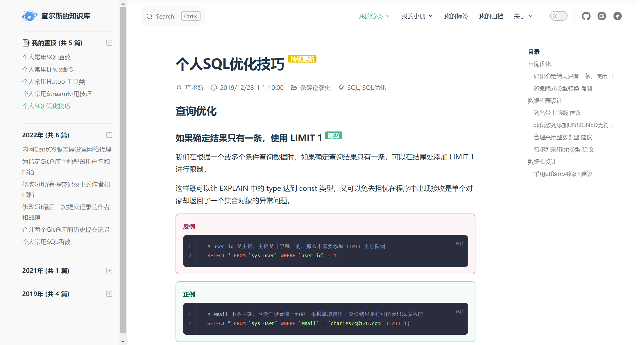This screenshot has width=644, height=345.
Task: Toggle the light/dark theme switch
Action: 558,16
